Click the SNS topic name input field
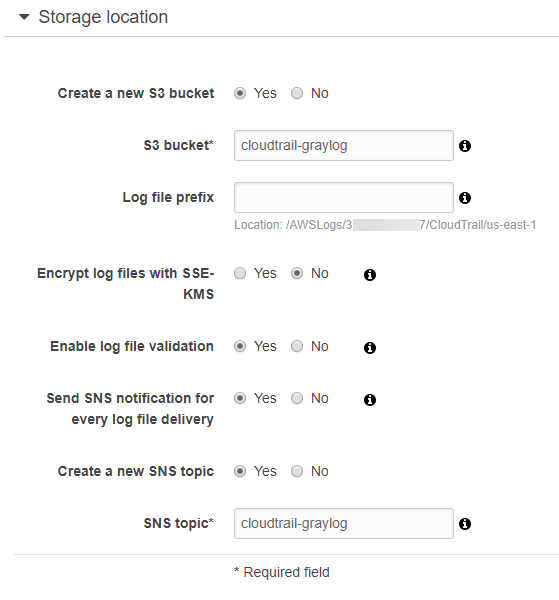The image size is (559, 600). (x=344, y=523)
